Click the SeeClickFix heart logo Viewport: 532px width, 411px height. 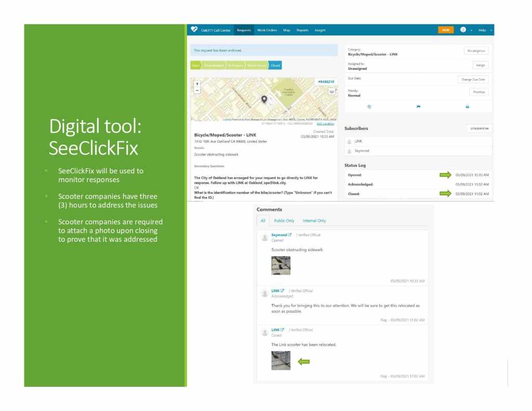point(194,30)
